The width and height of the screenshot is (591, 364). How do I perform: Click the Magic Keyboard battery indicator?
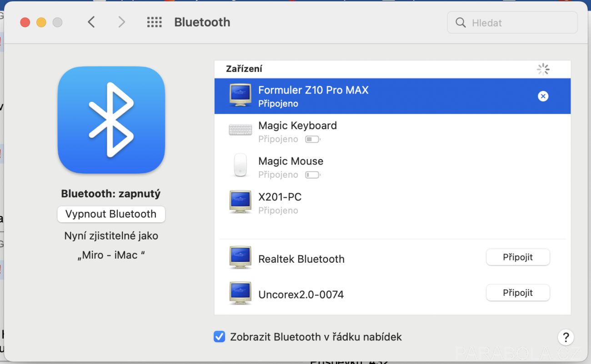(x=313, y=139)
